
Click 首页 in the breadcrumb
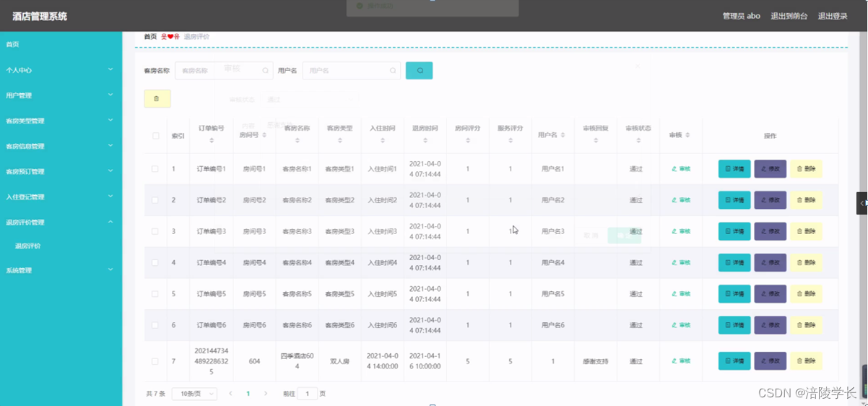pyautogui.click(x=150, y=37)
